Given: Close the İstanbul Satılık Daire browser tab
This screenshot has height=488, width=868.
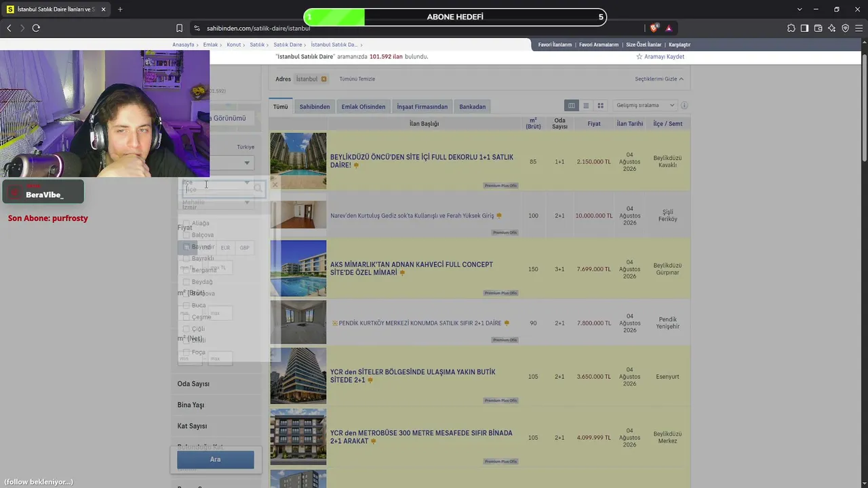Looking at the screenshot, I should 103,9.
